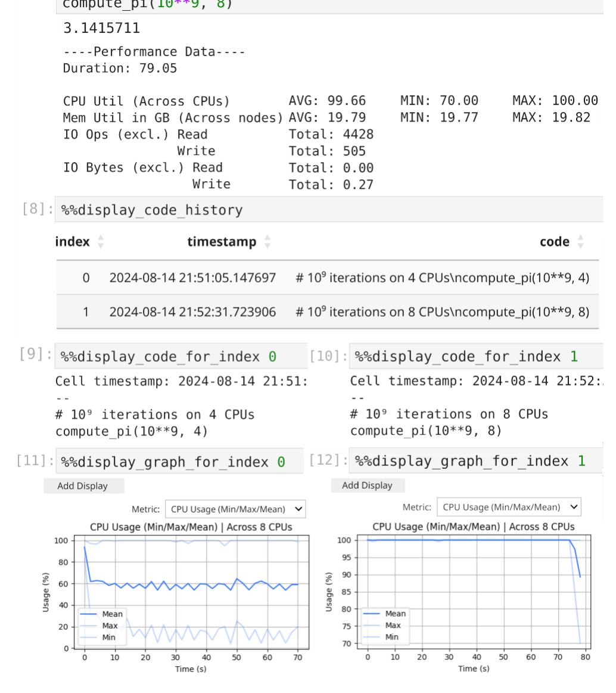Click timestamp 2024-08-14 21:51:05.147697
The image size is (616, 693).
click(192, 278)
